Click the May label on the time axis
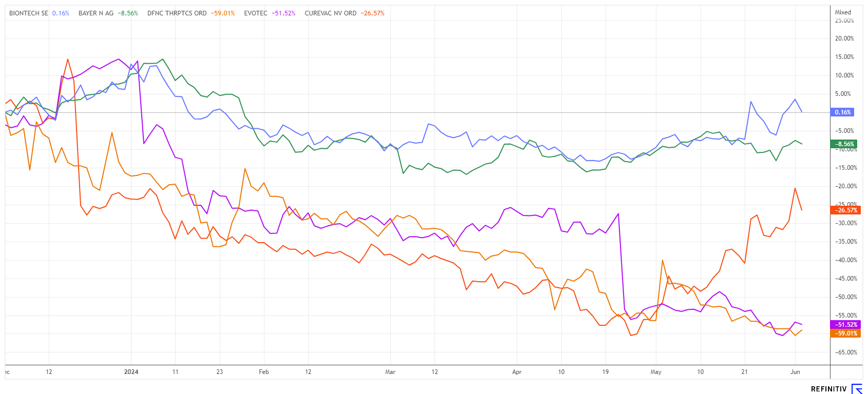 click(656, 372)
